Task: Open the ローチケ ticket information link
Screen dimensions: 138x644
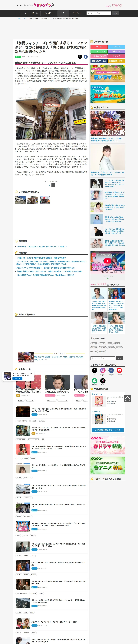Action: click(x=42, y=247)
